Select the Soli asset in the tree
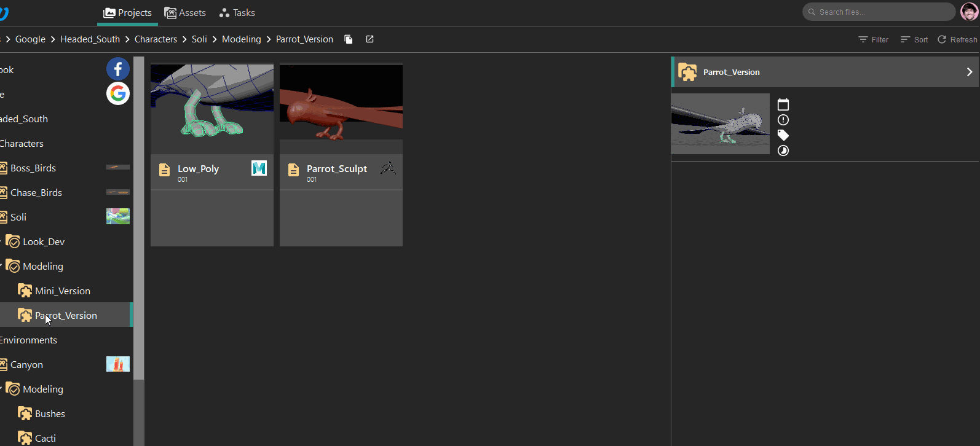This screenshot has width=980, height=446. [18, 217]
